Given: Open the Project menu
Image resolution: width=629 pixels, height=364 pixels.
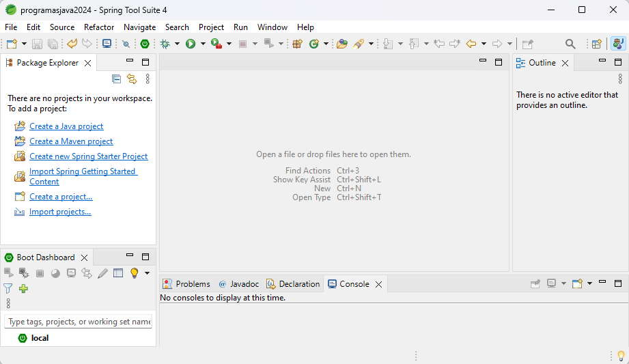Looking at the screenshot, I should click(211, 27).
